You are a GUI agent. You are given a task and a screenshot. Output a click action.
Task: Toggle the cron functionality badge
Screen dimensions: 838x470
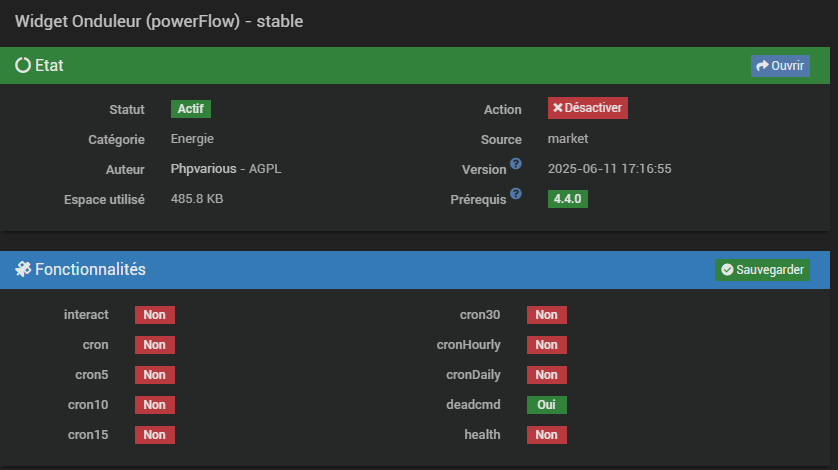[155, 345]
